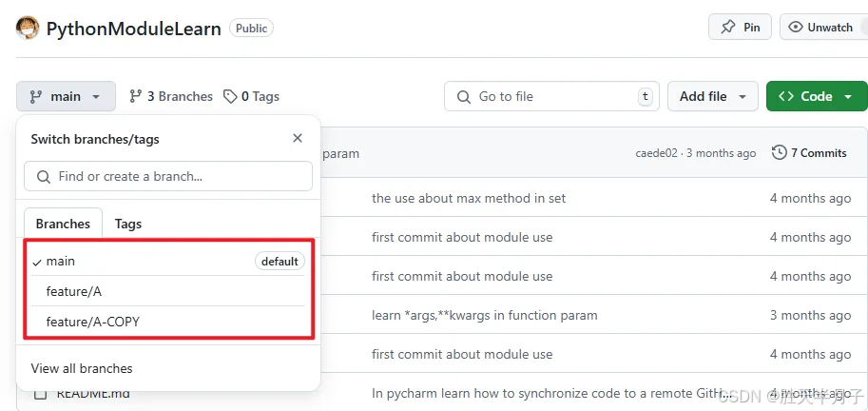
Task: Open the 0 Tags link
Action: (251, 96)
